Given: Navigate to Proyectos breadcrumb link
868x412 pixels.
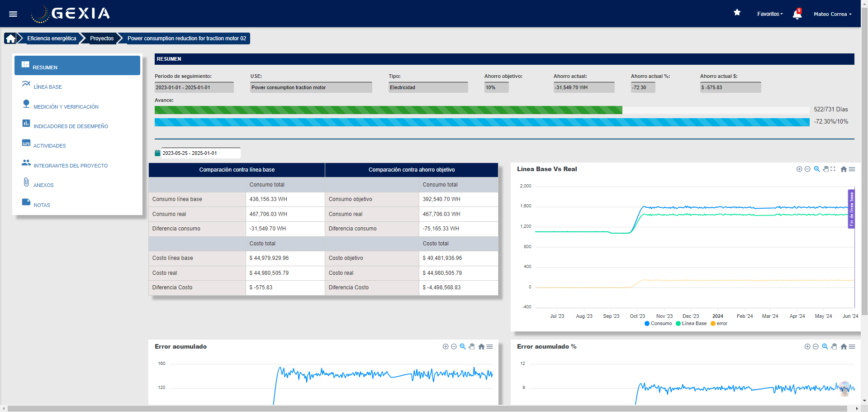Looking at the screenshot, I should coord(102,38).
